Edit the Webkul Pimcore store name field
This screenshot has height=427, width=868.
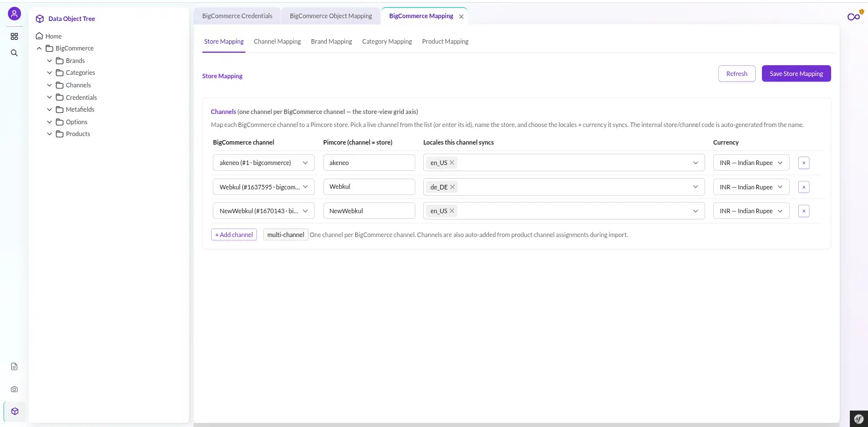(x=369, y=187)
